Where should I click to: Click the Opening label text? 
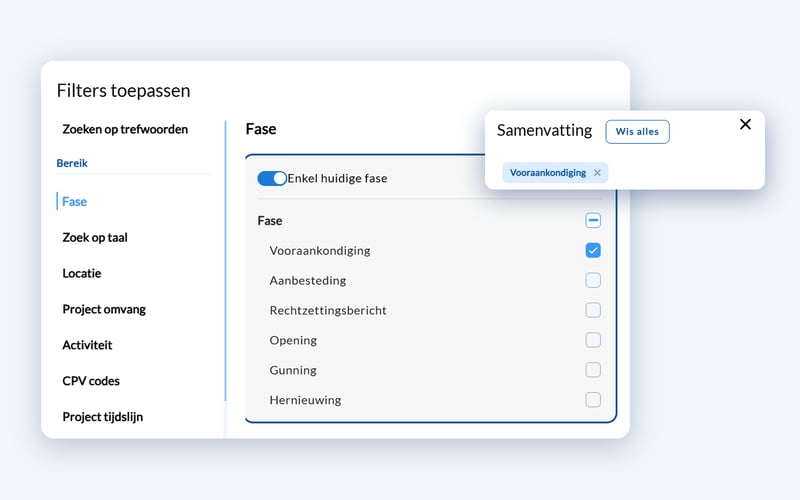pyautogui.click(x=293, y=340)
